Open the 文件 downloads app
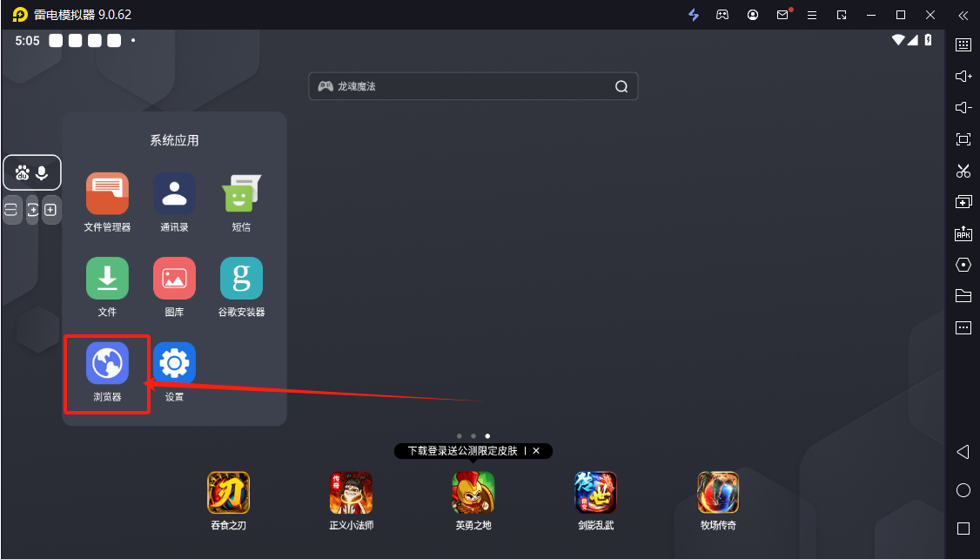The height and width of the screenshot is (559, 980). (x=108, y=279)
